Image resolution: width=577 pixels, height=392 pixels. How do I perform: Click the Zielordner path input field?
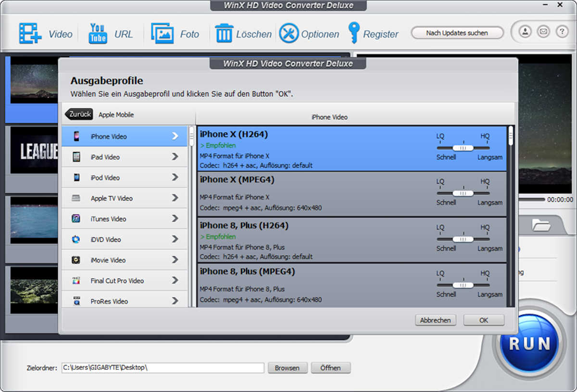pos(163,368)
